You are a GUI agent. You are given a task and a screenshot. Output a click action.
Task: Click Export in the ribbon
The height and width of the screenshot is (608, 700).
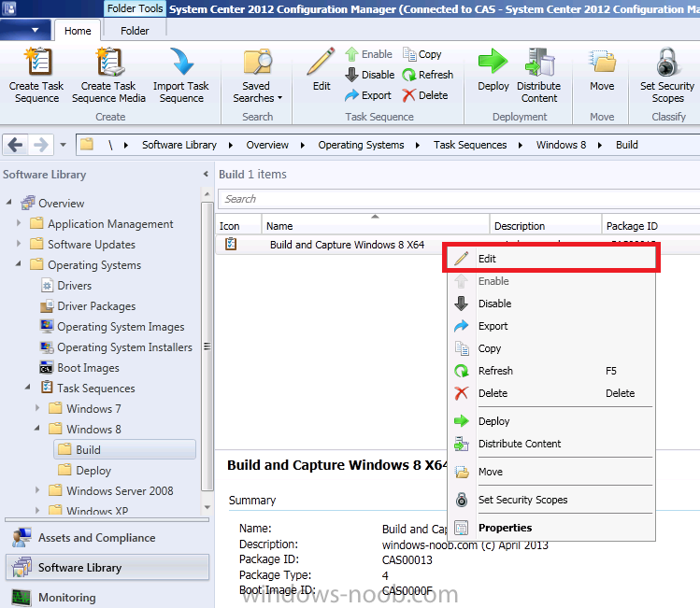tap(368, 95)
